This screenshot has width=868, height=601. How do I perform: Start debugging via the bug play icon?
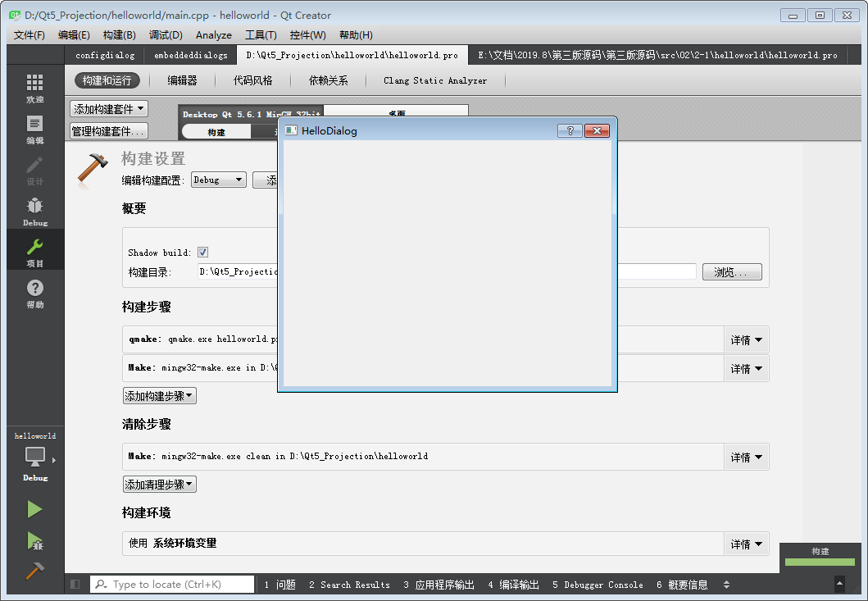[34, 541]
